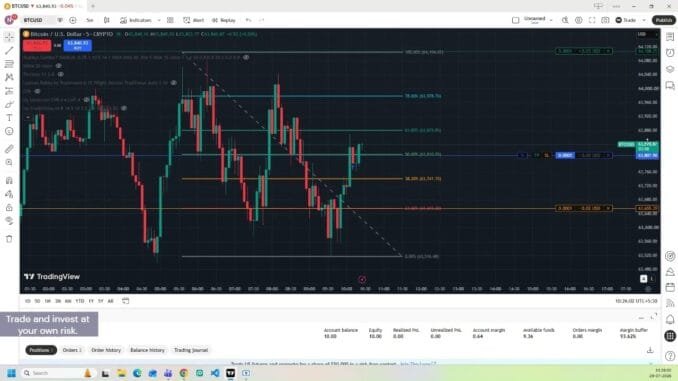This screenshot has width=678, height=381.
Task: Open the notifications bell icon
Action: click(670, 320)
